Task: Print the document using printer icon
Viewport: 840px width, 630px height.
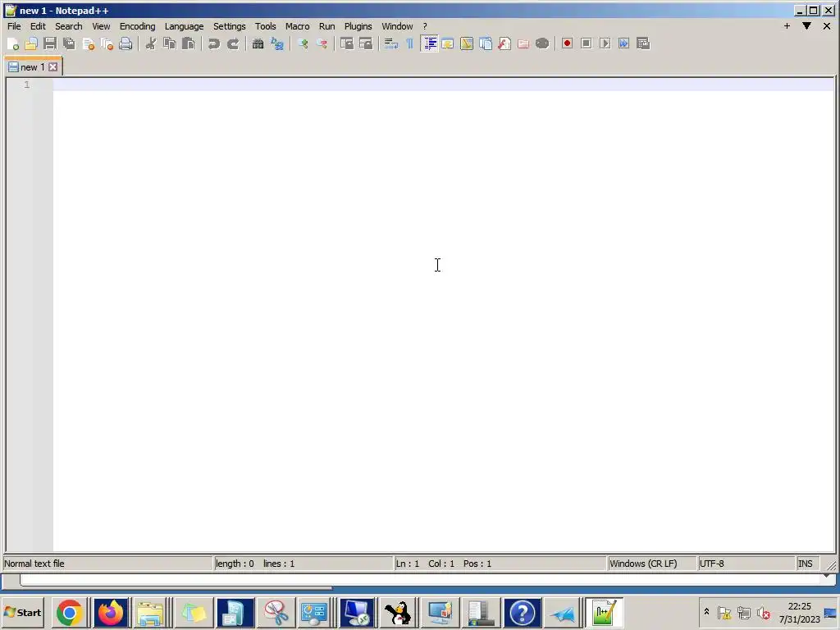Action: pyautogui.click(x=126, y=44)
